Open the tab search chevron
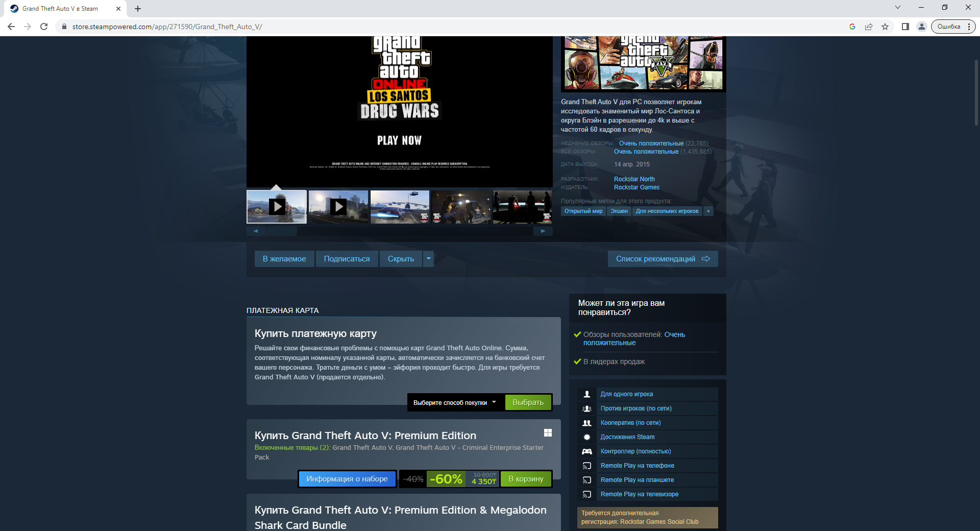This screenshot has width=980, height=531. [898, 7]
